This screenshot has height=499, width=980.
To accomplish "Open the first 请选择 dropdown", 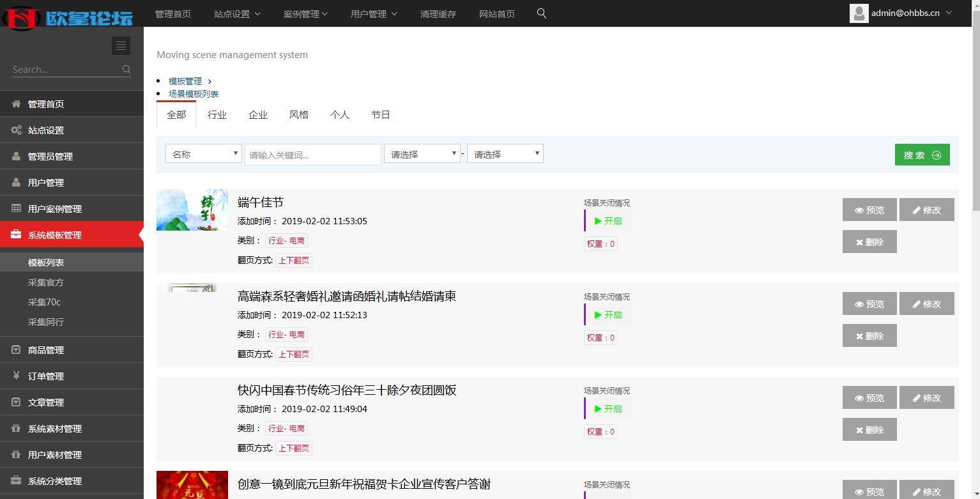I will 422,153.
